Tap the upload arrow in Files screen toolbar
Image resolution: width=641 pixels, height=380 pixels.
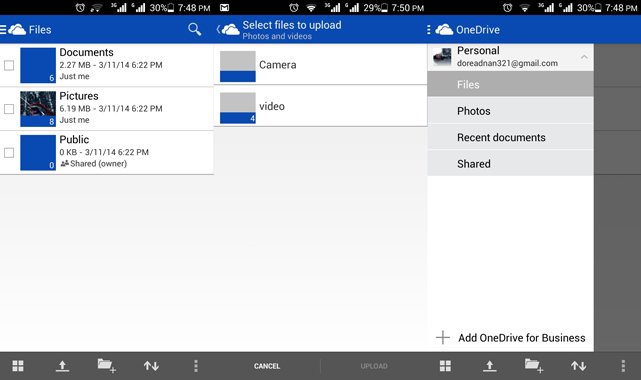62,366
